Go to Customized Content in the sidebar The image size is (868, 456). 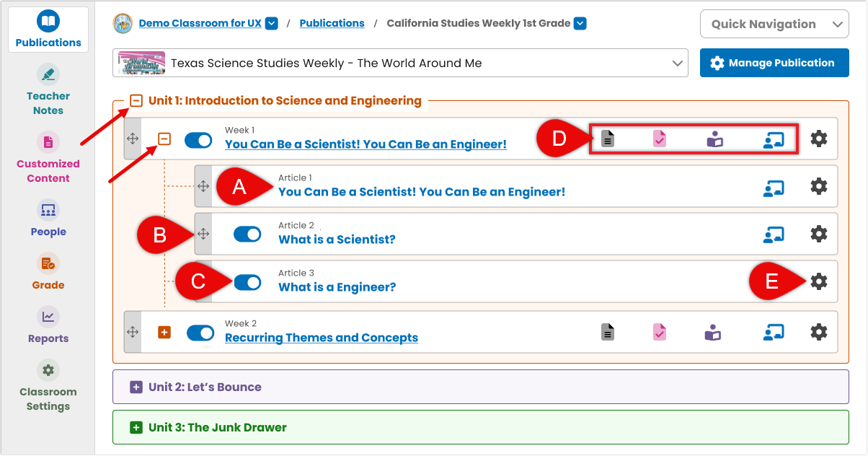point(48,158)
